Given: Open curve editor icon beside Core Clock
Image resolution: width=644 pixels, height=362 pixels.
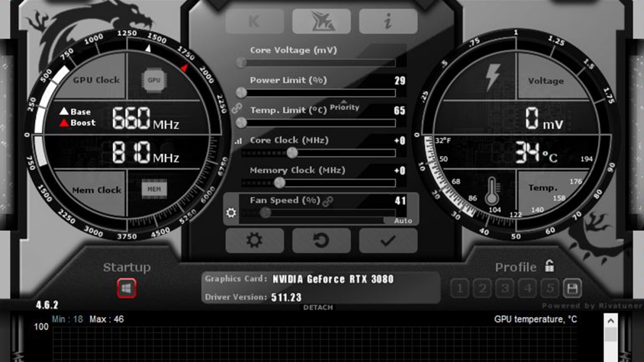Looking at the screenshot, I should pyautogui.click(x=238, y=141).
